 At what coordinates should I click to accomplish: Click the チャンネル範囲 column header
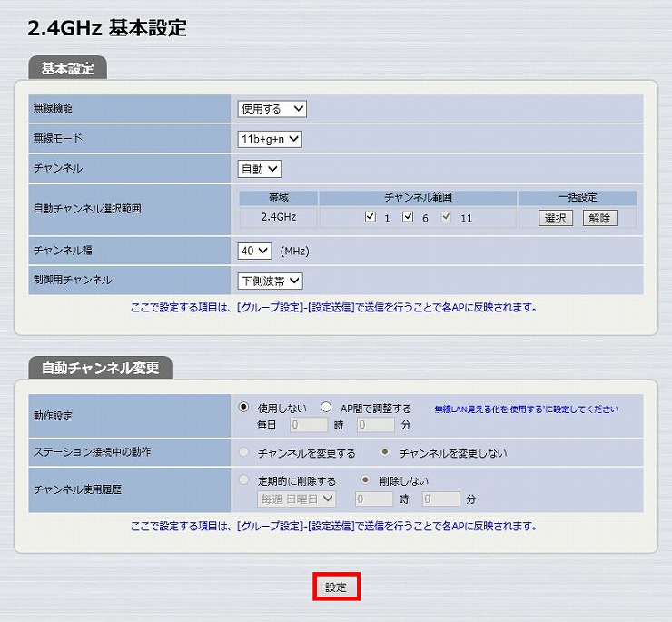(x=418, y=198)
